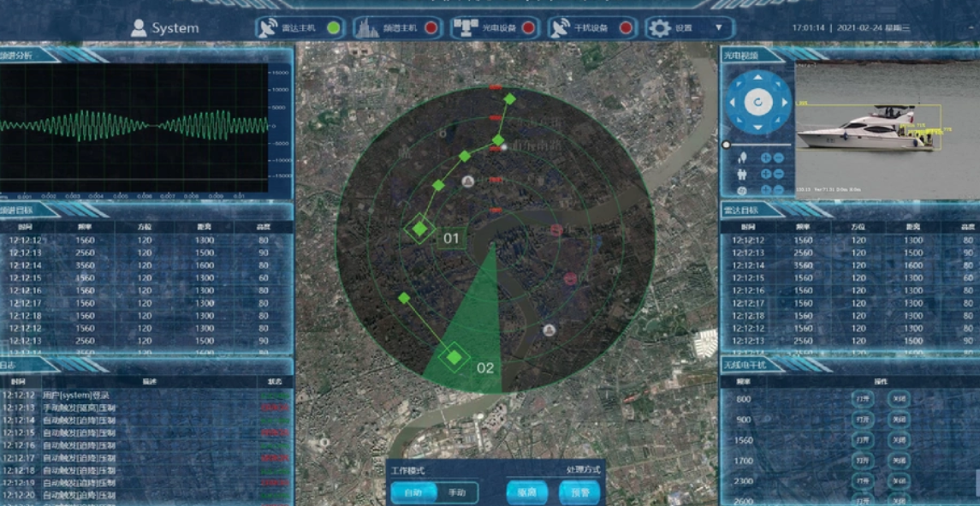Screen dimensions: 980x506
Task: Switch work mode to manual (手动)
Action: 457,492
